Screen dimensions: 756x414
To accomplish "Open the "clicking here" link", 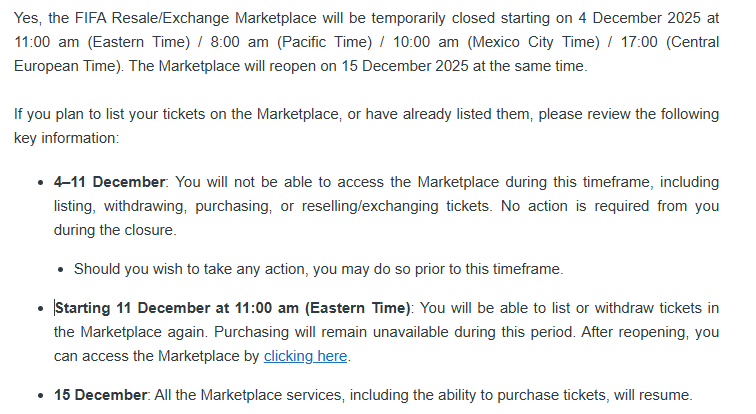I will [306, 356].
